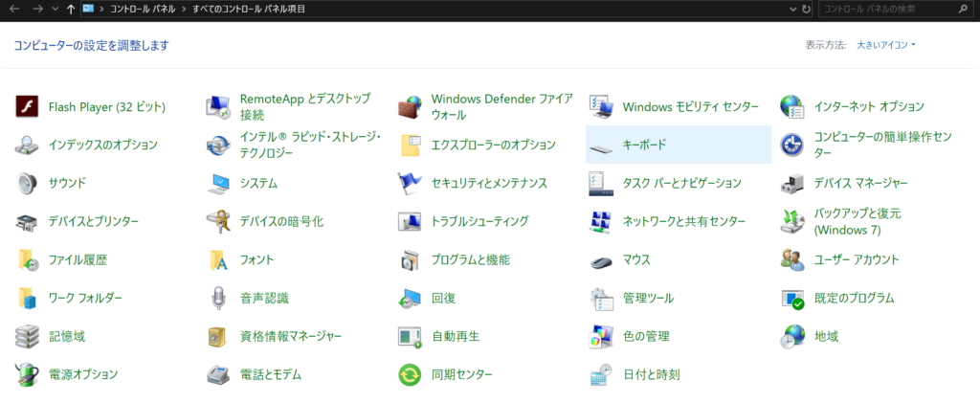Click the デバイス マネージャー icon
Viewport: 980px width, 403px height.
(x=791, y=183)
